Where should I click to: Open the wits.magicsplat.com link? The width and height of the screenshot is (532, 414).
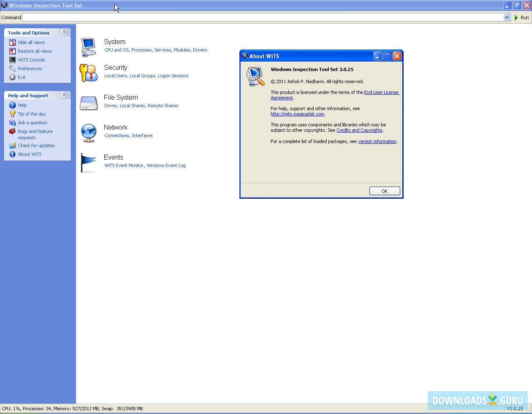297,114
